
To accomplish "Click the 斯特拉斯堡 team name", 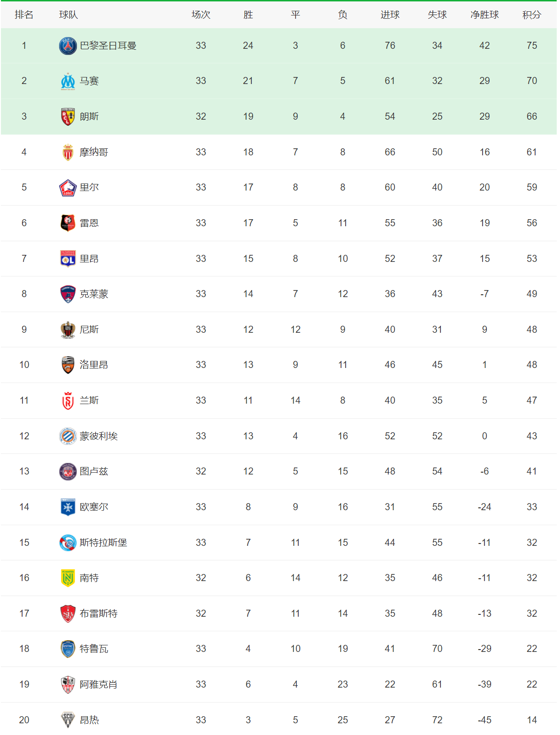I will (x=103, y=543).
